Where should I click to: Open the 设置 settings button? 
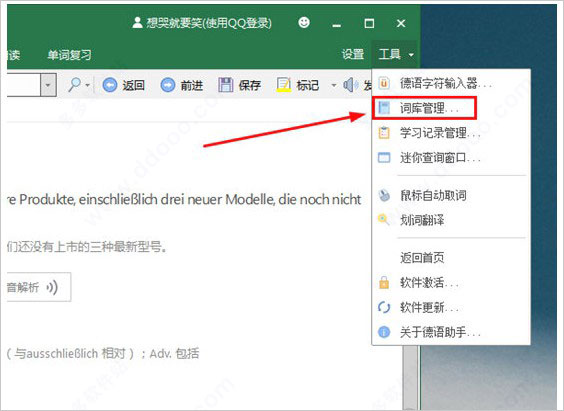353,55
